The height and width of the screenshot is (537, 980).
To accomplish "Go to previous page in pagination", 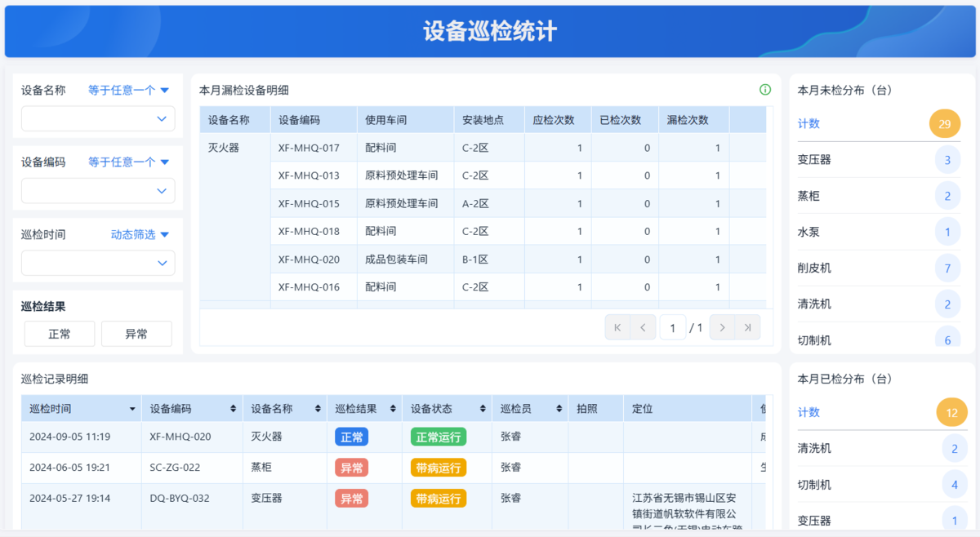I will point(643,327).
